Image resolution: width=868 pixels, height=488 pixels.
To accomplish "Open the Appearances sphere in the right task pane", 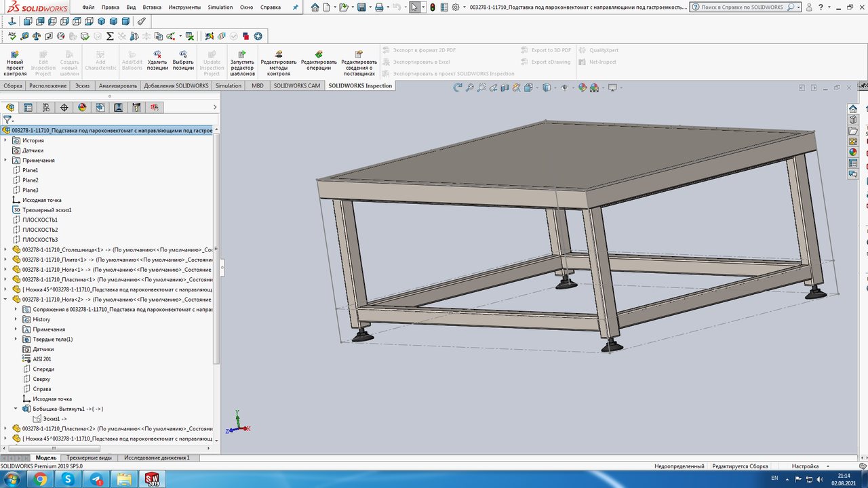I will click(x=853, y=152).
